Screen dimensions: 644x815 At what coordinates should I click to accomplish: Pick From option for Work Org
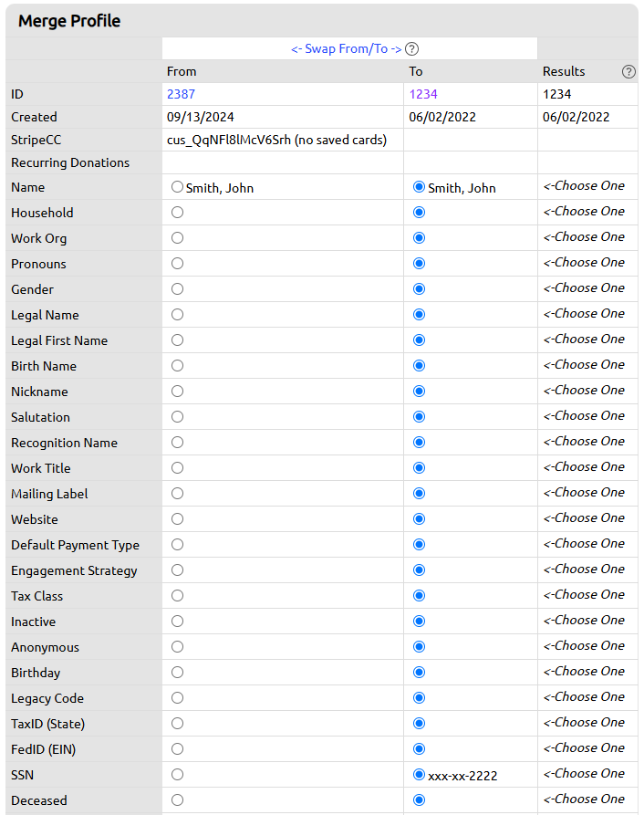tap(178, 237)
